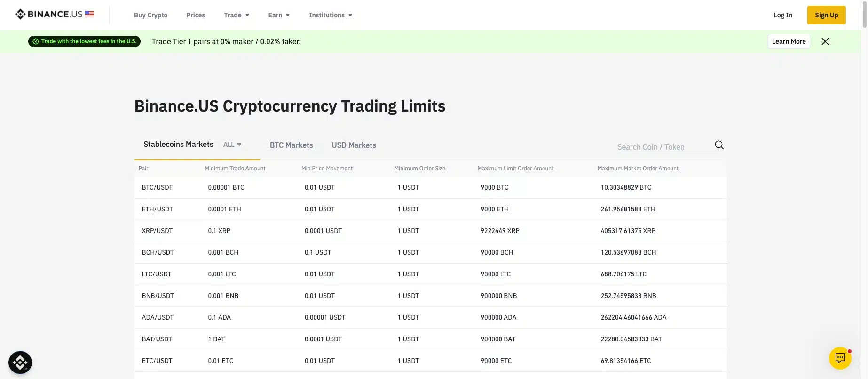Click the 1 BAT minimum trade value
Viewport: 868px width, 379px height.
pos(216,339)
